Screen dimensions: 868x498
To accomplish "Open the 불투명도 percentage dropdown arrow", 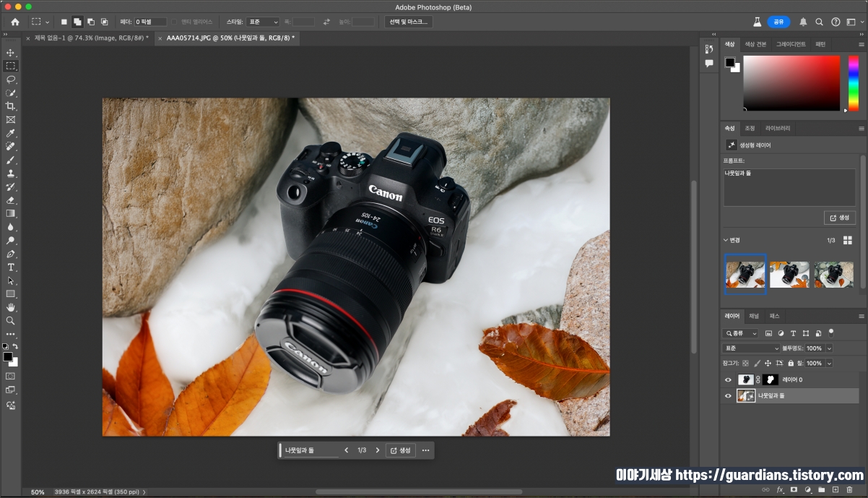I will click(x=829, y=348).
